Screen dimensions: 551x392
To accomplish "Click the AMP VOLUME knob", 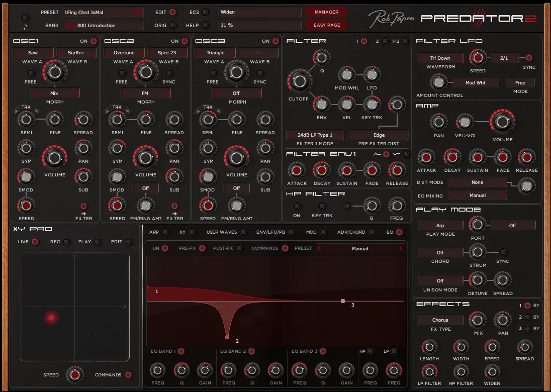I will (x=503, y=122).
